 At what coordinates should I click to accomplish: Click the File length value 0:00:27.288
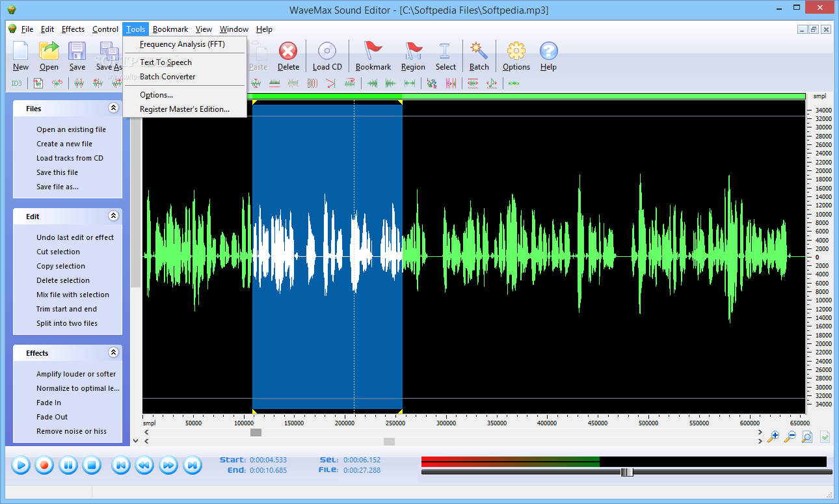tap(362, 470)
